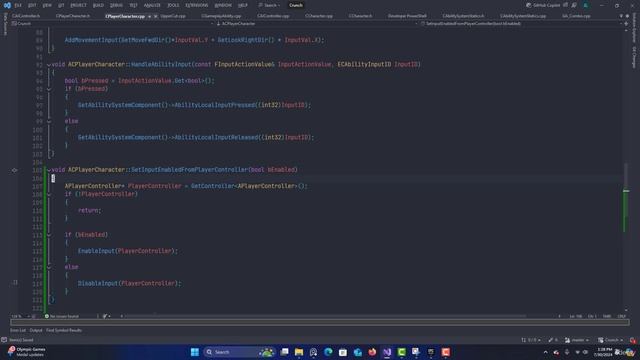Collapse the if (bEnabled) block

click(x=49, y=235)
